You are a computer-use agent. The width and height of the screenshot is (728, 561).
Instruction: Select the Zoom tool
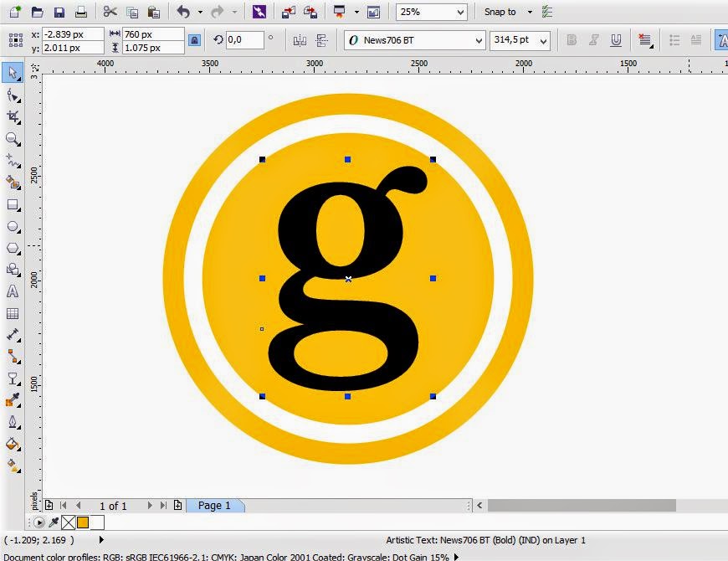point(13,139)
